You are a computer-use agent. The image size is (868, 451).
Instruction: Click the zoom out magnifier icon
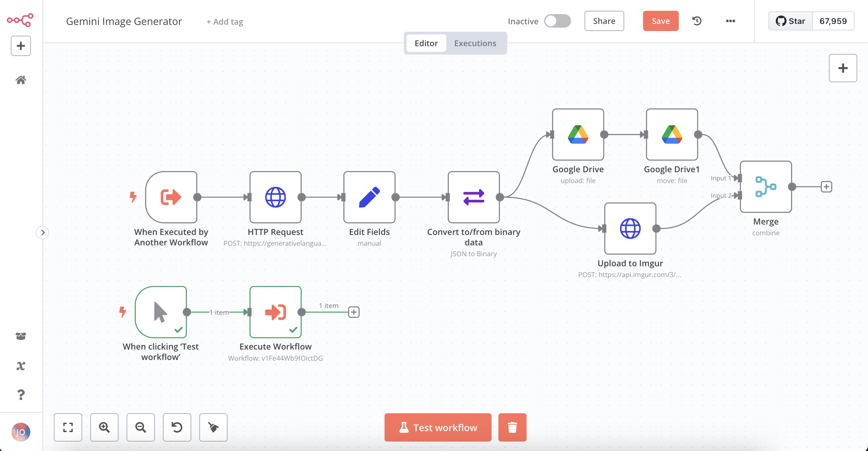(x=140, y=427)
